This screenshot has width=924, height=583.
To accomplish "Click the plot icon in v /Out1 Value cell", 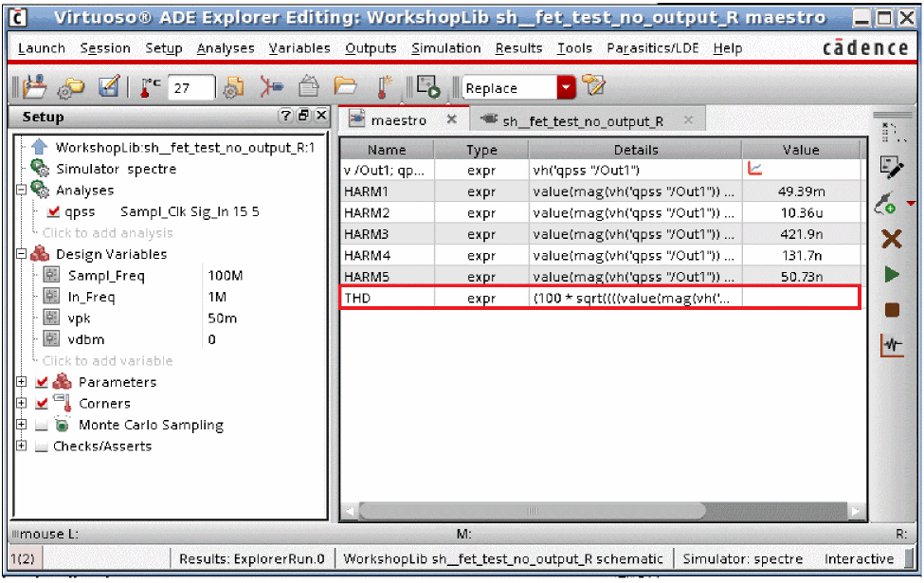I will [x=755, y=169].
